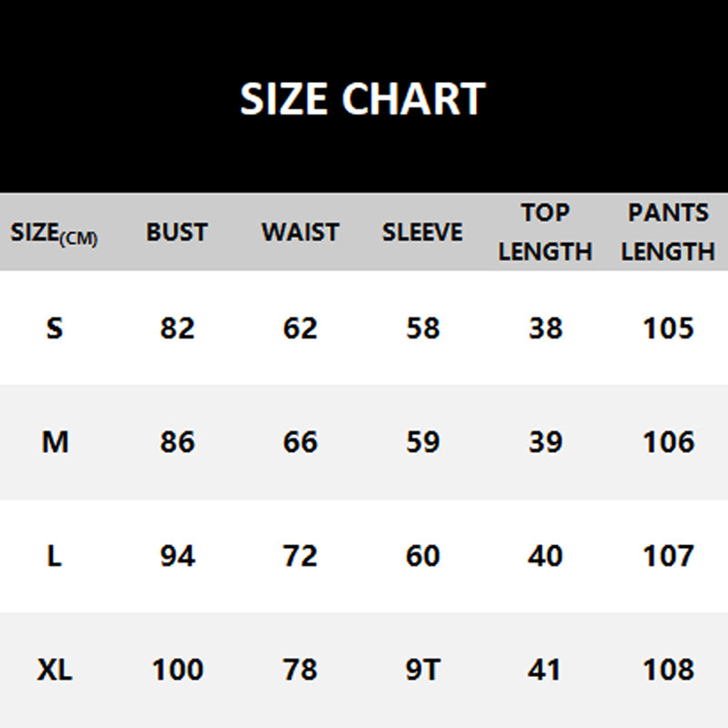Select top length value 41 for XL
728x728 pixels.
(x=545, y=671)
